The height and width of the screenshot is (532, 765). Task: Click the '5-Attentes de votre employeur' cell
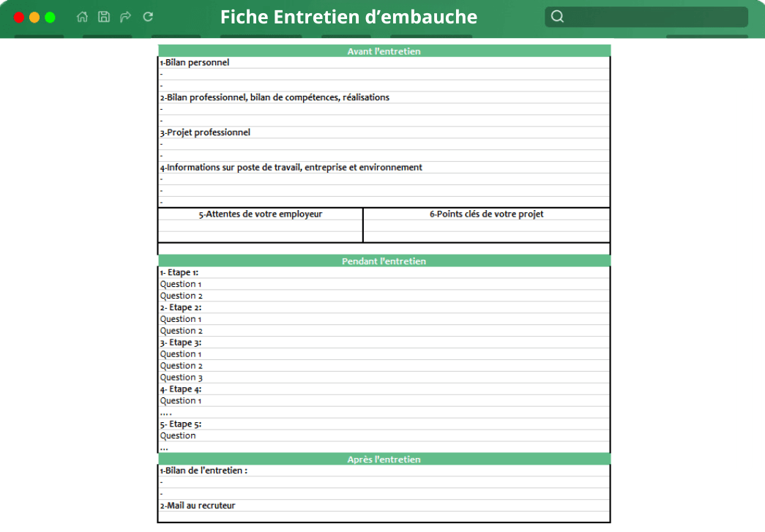260,214
